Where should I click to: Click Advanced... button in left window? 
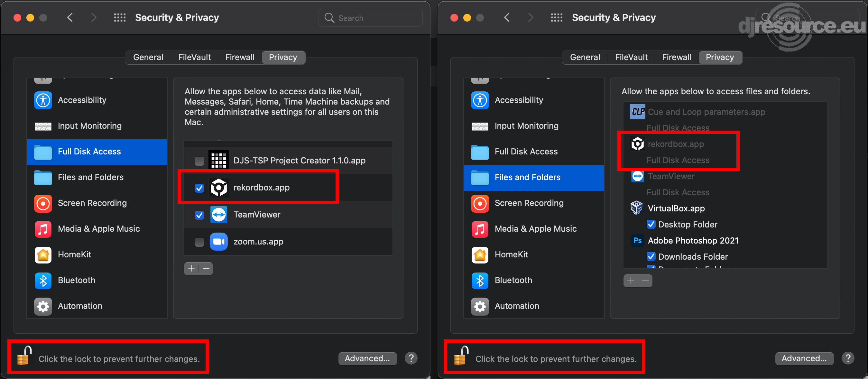pos(367,358)
